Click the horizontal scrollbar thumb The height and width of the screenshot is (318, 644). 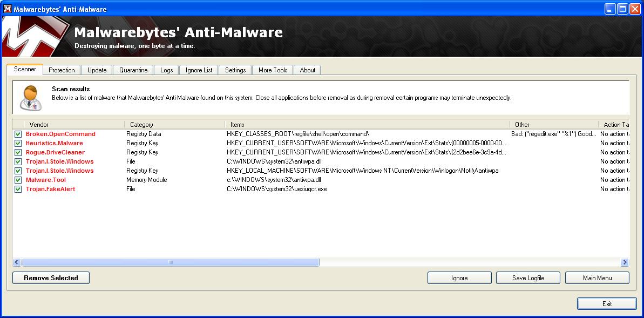pyautogui.click(x=171, y=262)
